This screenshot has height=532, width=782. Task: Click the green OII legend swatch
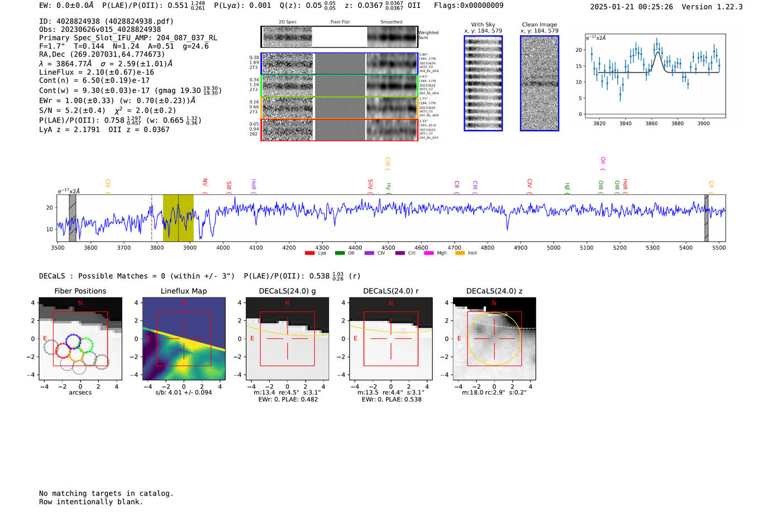coord(340,253)
